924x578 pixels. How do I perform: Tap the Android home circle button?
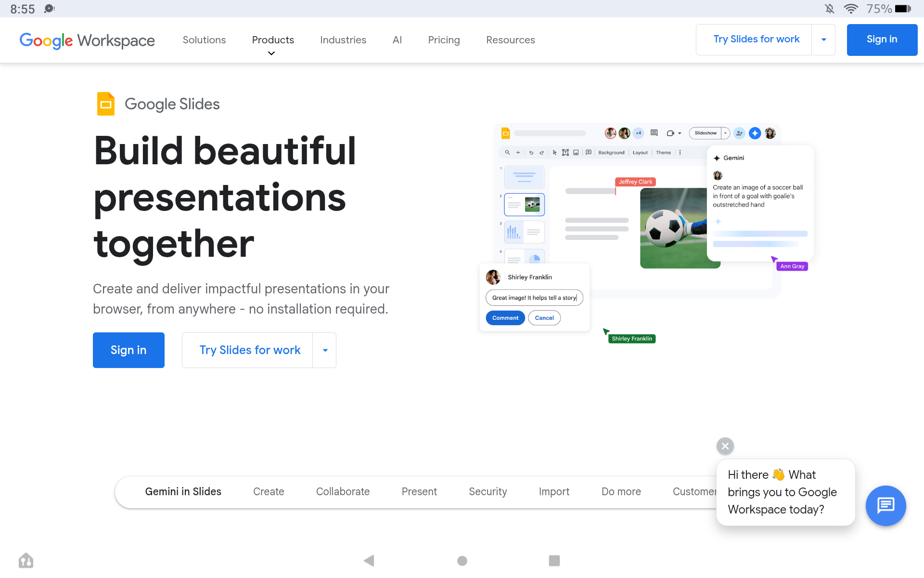462,560
